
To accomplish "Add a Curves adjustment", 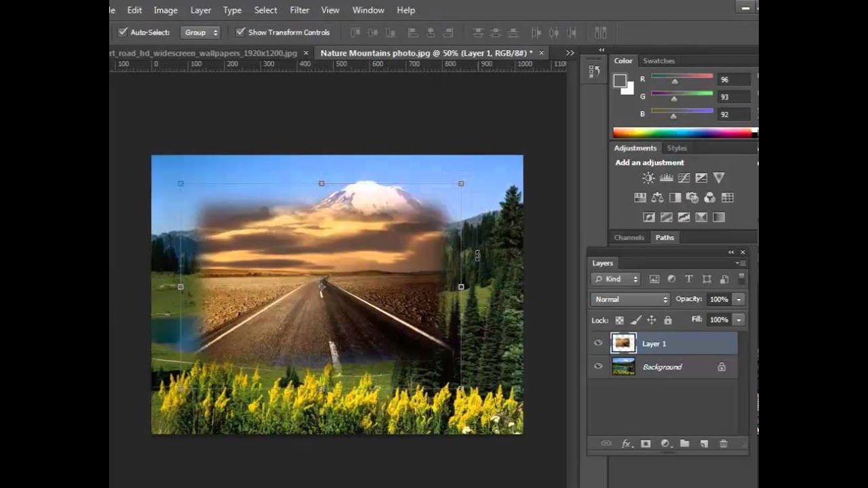I will coord(684,178).
